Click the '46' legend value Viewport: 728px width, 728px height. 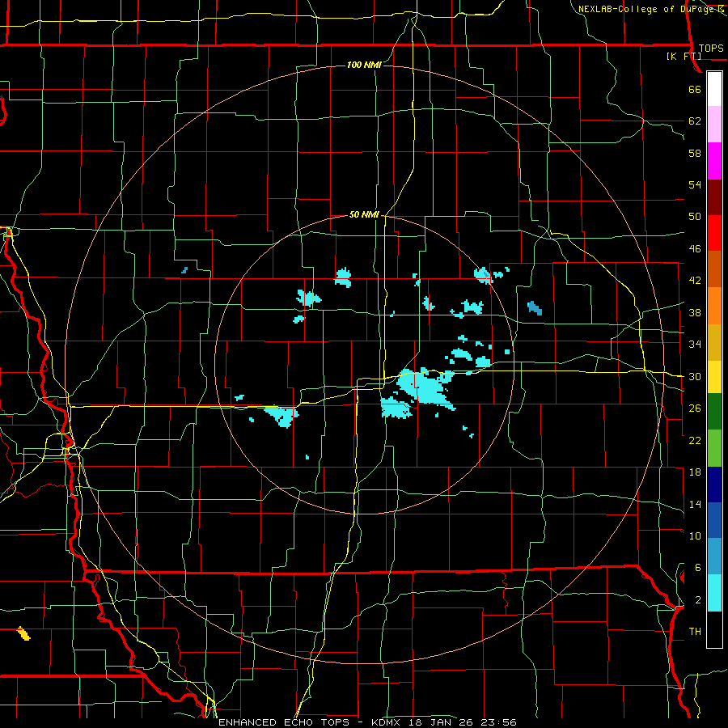695,249
